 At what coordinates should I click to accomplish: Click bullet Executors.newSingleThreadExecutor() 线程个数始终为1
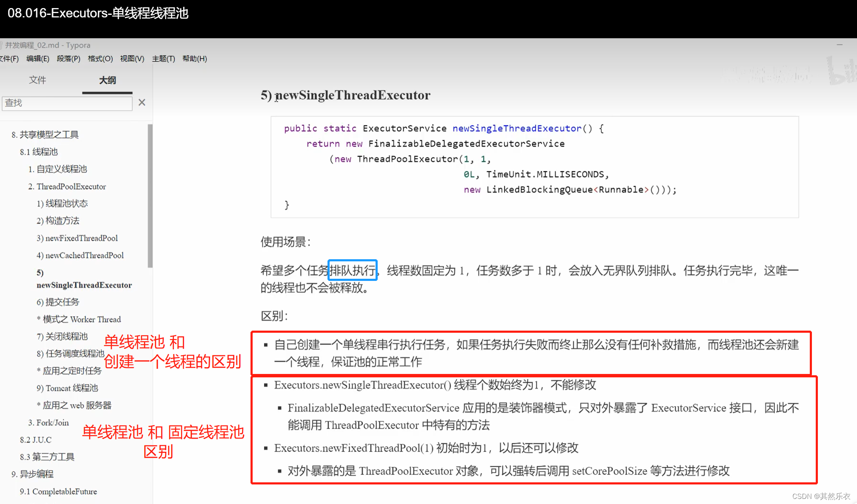[x=435, y=385]
